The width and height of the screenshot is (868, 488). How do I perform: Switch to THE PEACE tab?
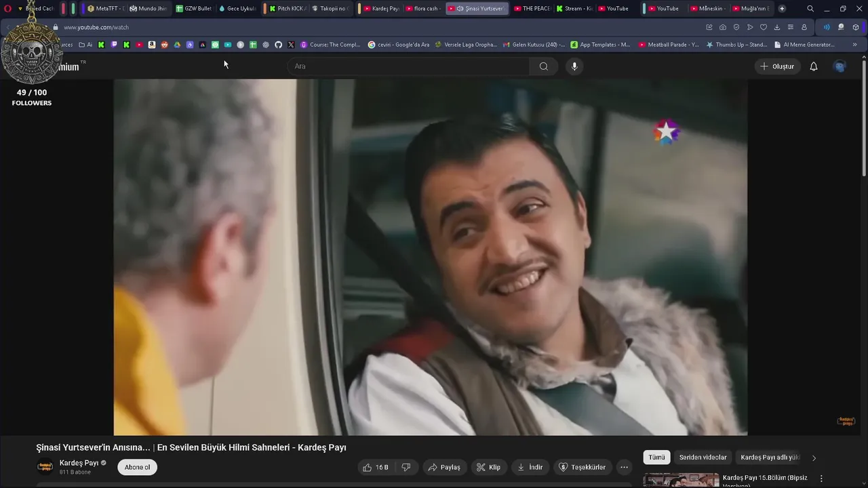(532, 9)
